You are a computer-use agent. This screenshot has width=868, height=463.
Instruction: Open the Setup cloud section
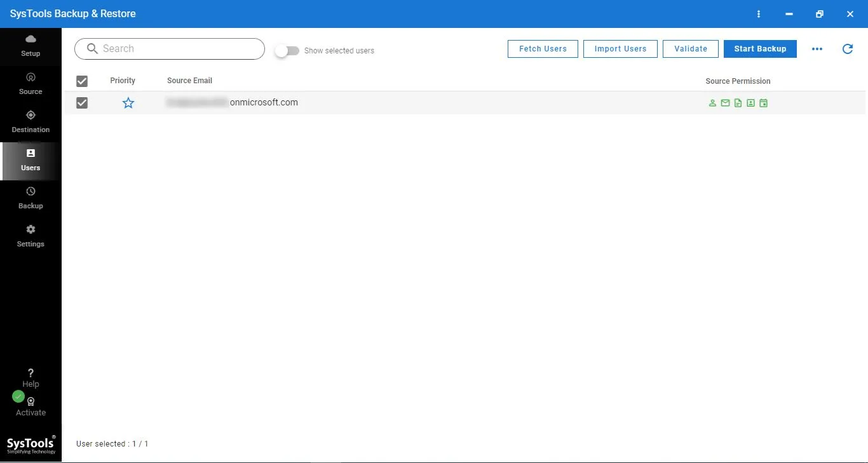(31, 46)
